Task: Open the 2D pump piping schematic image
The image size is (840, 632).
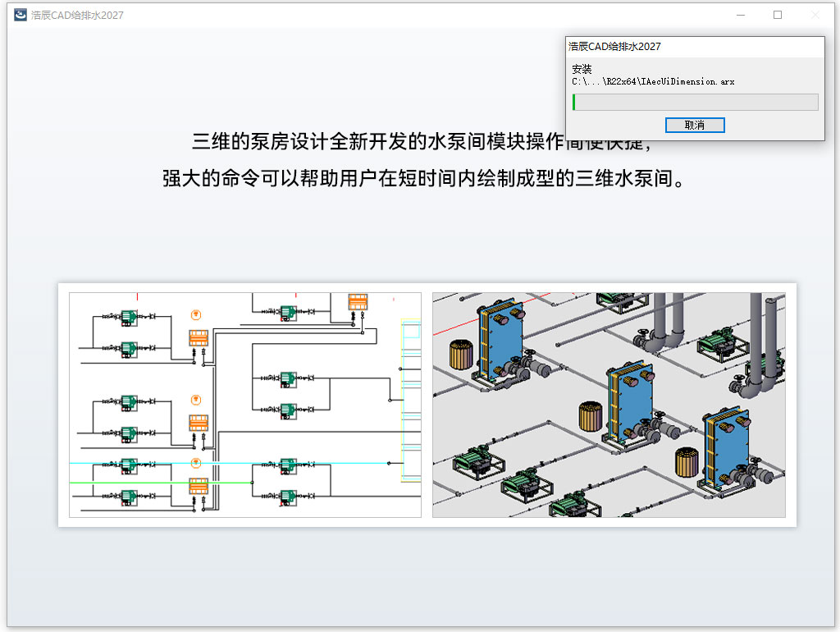Action: (x=245, y=405)
